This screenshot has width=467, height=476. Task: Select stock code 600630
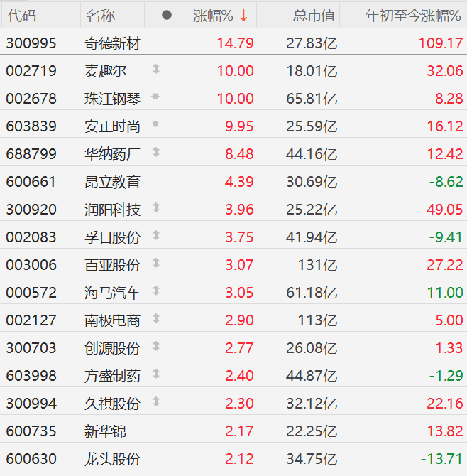click(31, 459)
